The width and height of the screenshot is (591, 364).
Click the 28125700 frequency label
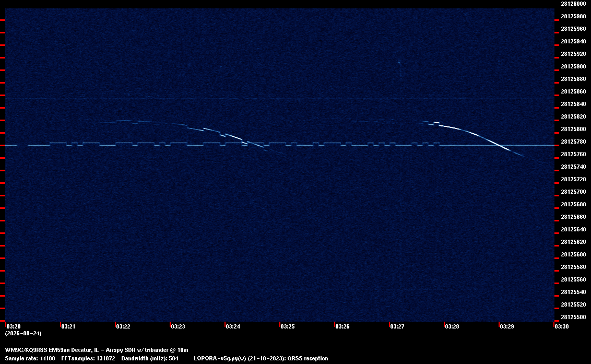point(573,192)
